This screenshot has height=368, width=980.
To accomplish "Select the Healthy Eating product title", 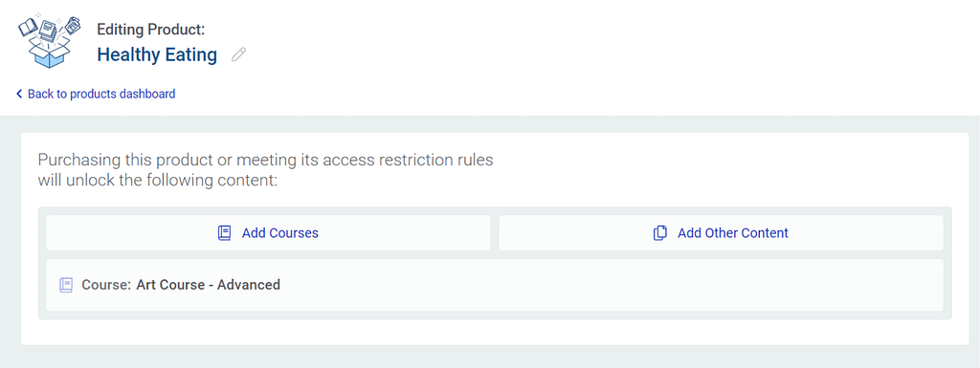I will tap(157, 54).
